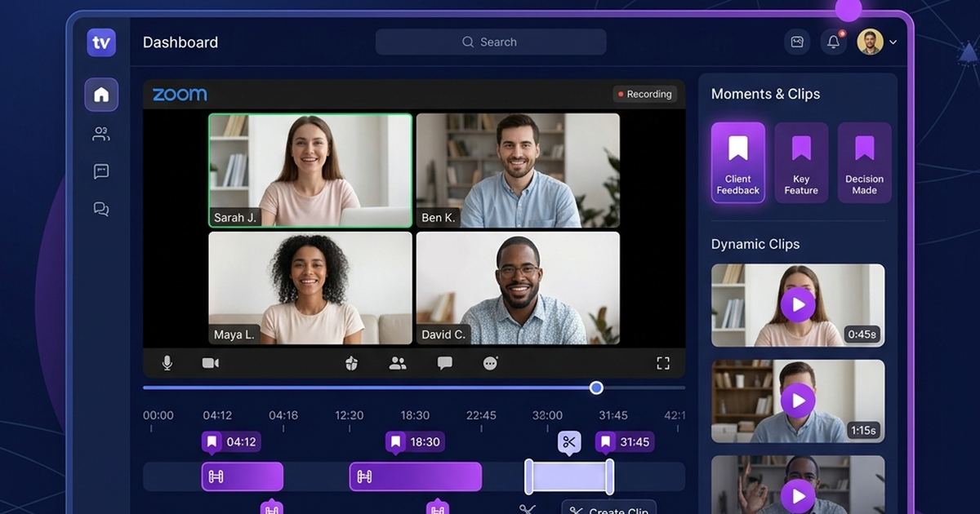Select Sarah J. video tile

click(x=310, y=170)
